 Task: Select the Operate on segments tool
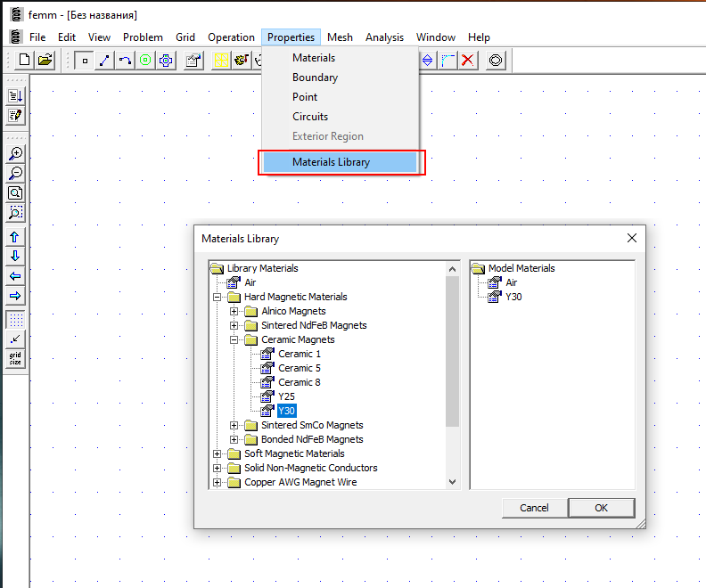(104, 61)
